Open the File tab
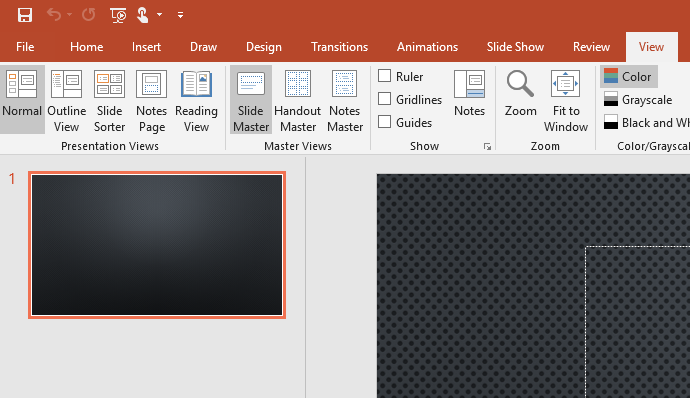 click(25, 47)
